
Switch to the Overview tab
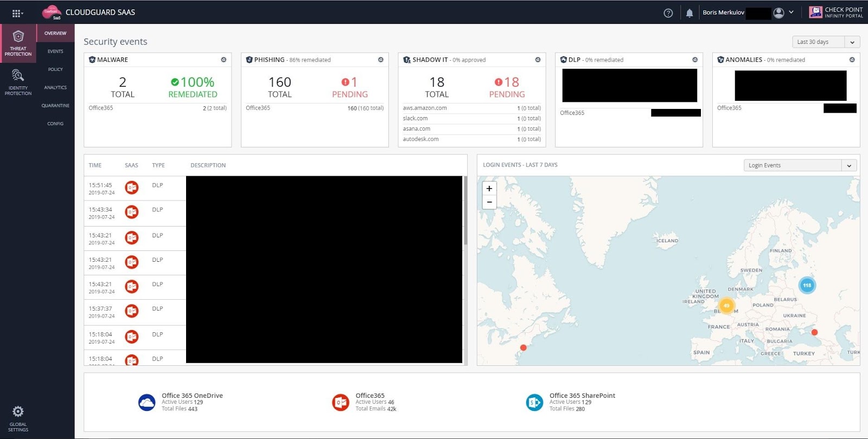click(55, 33)
